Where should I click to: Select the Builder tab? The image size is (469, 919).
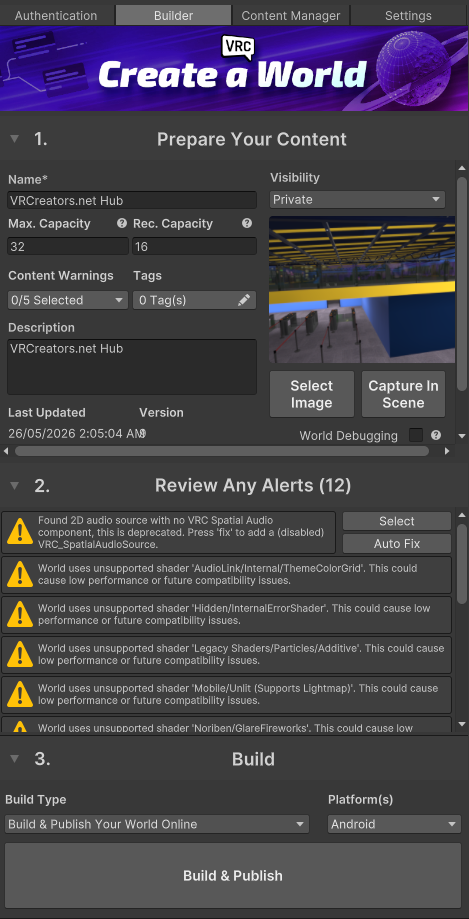pyautogui.click(x=174, y=16)
